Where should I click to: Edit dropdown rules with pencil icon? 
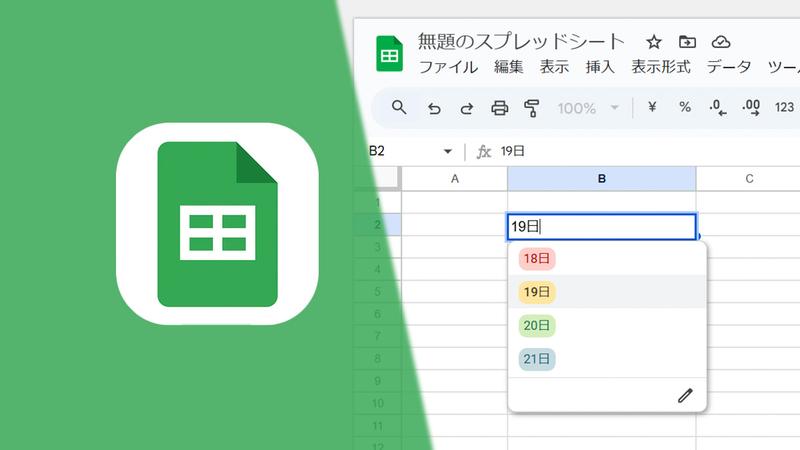(685, 395)
